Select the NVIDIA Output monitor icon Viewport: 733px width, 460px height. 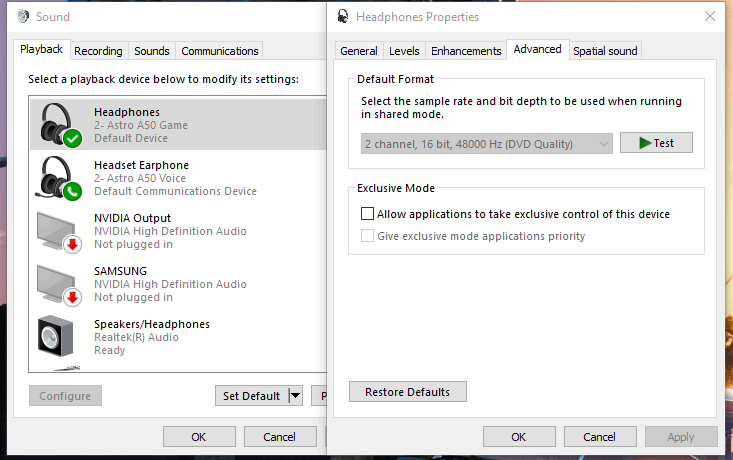tap(58, 231)
